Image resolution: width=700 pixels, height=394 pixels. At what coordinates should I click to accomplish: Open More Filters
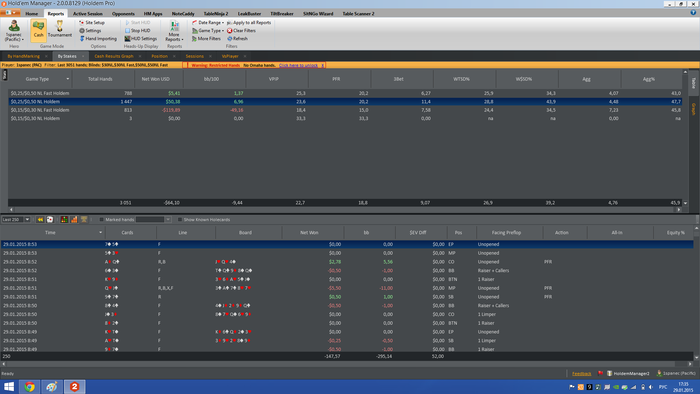click(x=206, y=38)
